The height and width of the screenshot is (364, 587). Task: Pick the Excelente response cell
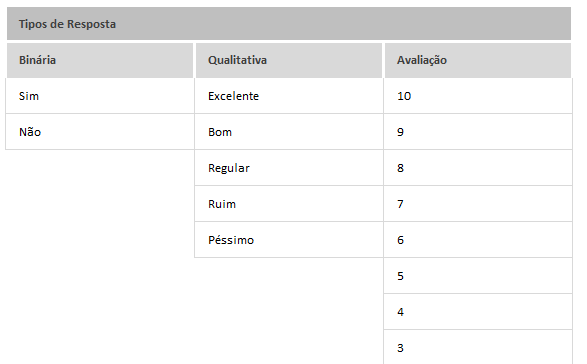289,96
